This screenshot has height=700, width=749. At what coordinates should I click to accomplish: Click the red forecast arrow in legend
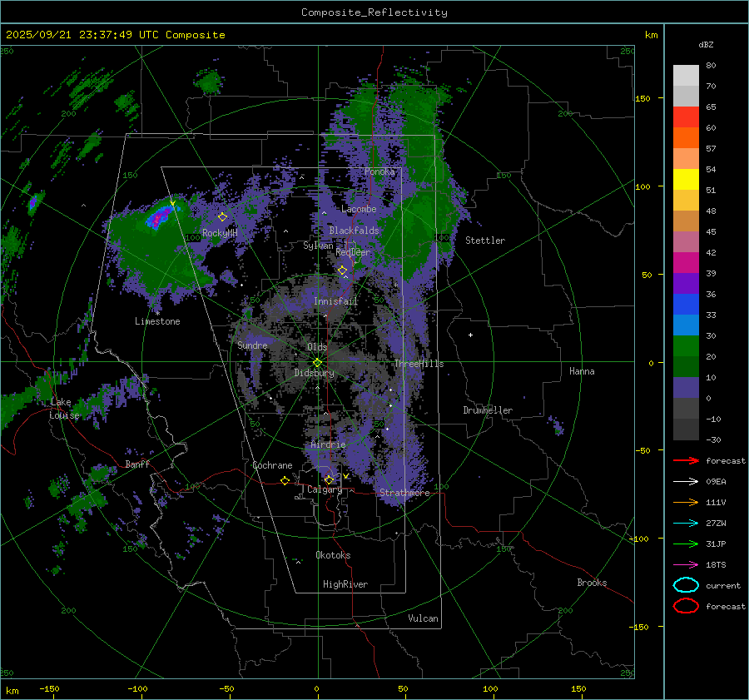(x=686, y=460)
